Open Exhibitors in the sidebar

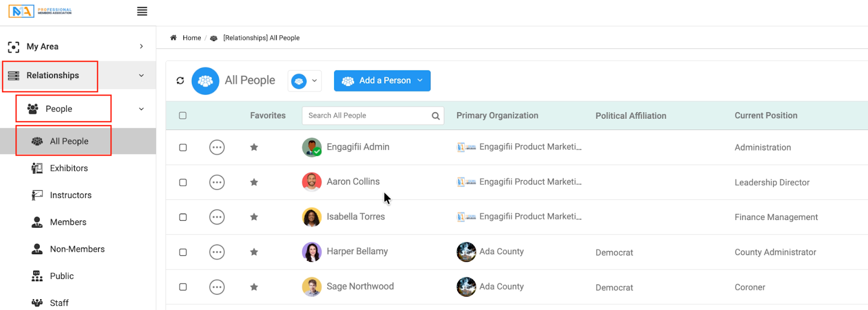point(69,169)
